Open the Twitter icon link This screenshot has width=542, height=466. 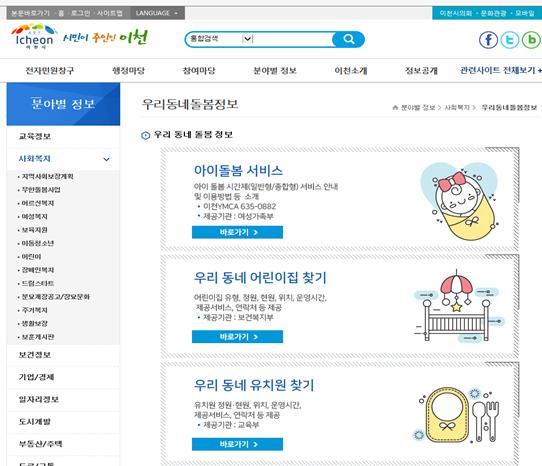pyautogui.click(x=510, y=40)
